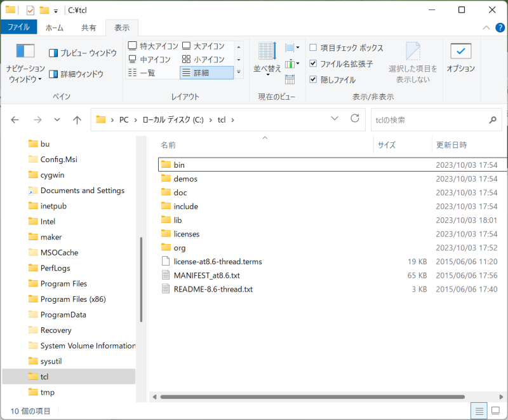Image resolution: width=508 pixels, height=420 pixels.
Task: Open the address bar history dropdown
Action: (335, 119)
